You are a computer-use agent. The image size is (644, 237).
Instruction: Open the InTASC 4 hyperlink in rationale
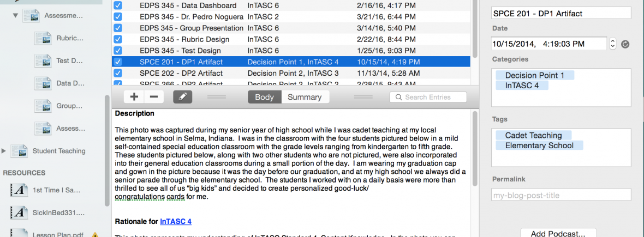(176, 221)
